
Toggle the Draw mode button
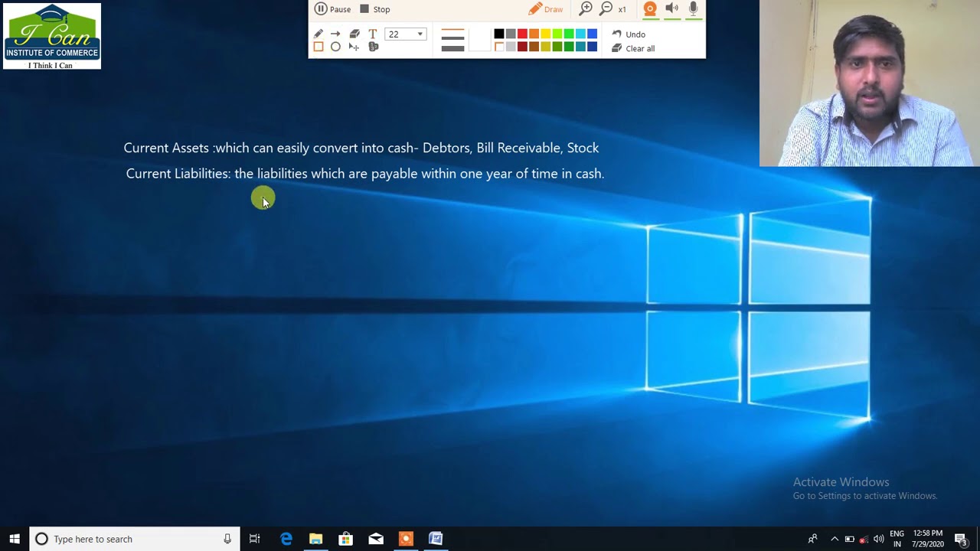[545, 9]
